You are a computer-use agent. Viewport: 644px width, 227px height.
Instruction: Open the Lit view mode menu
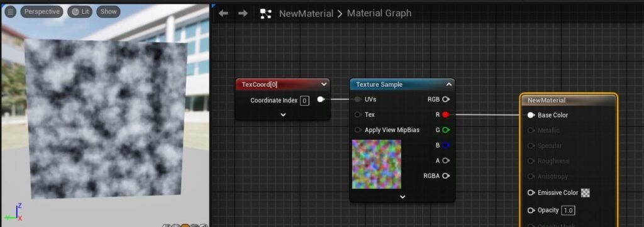pyautogui.click(x=80, y=11)
